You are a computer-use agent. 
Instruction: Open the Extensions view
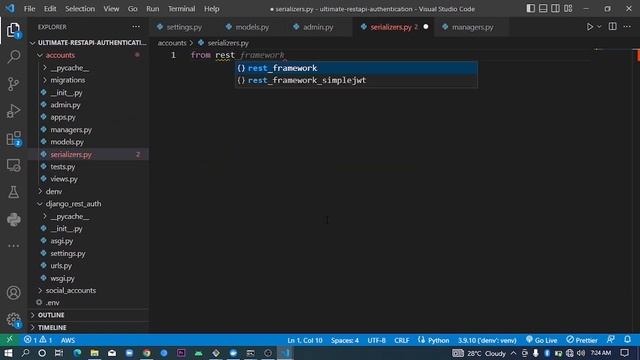[x=13, y=138]
